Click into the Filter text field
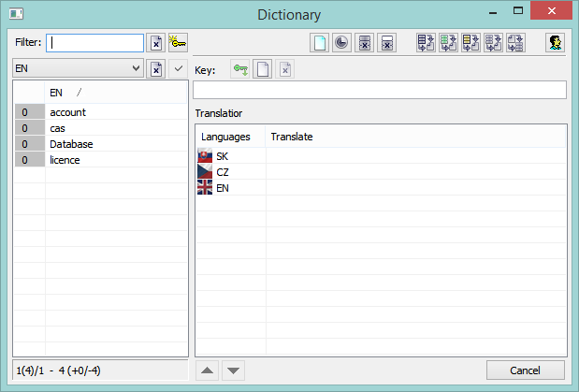 coord(95,43)
